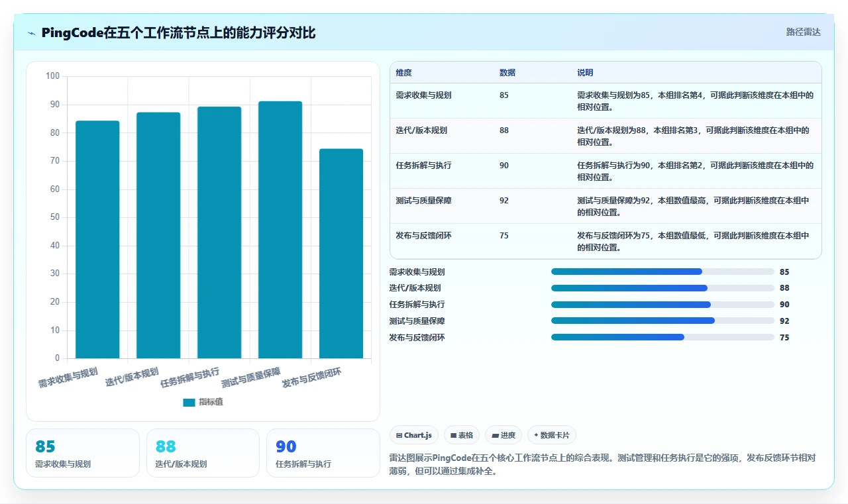The height and width of the screenshot is (504, 848).
Task: Click the 迭代/版本规划 progress bar
Action: [662, 288]
